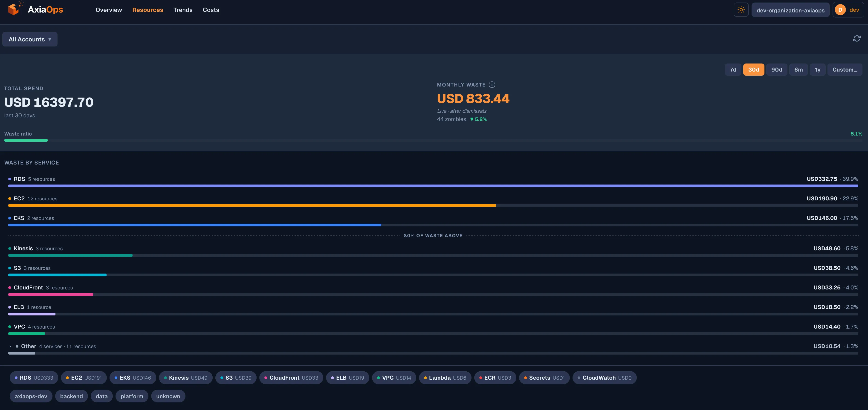The width and height of the screenshot is (868, 410).
Task: Open the Costs tab
Action: click(211, 10)
